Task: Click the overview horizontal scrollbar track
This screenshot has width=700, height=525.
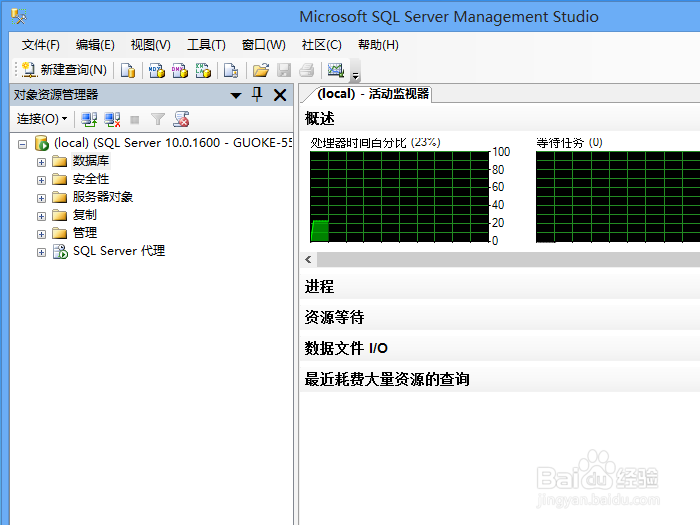Action: [508, 259]
